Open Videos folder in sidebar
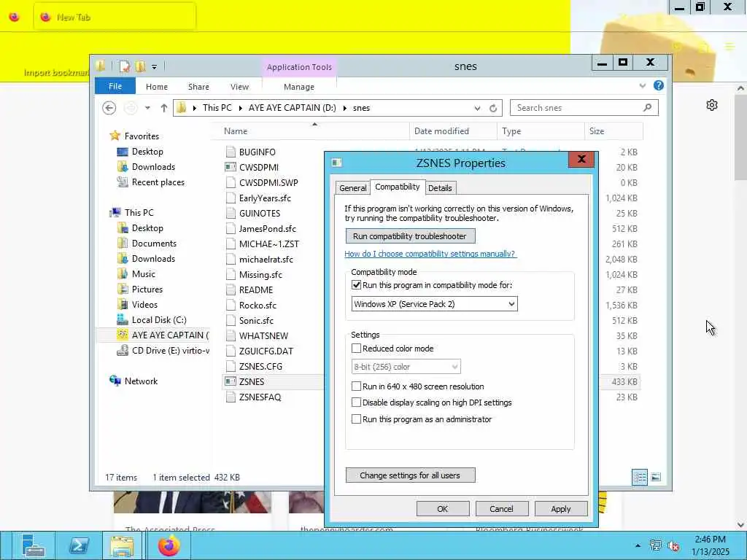Viewport: 747px width, 560px height. [144, 305]
